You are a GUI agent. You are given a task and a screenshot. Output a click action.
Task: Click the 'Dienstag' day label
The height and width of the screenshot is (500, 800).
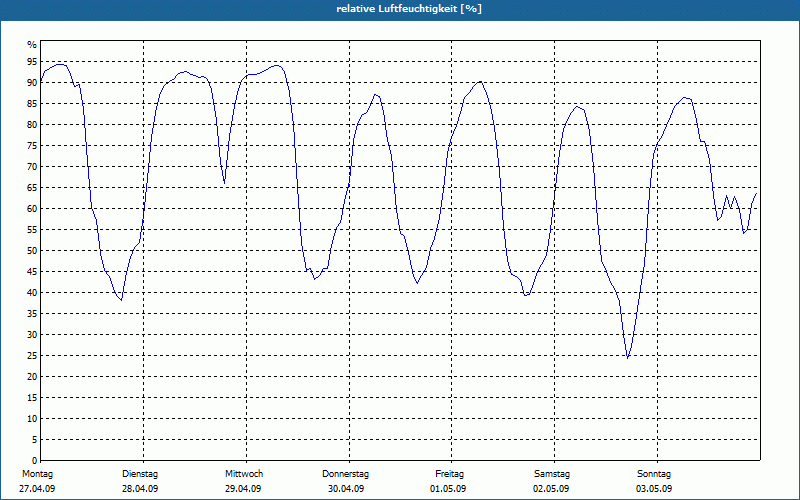tap(140, 474)
